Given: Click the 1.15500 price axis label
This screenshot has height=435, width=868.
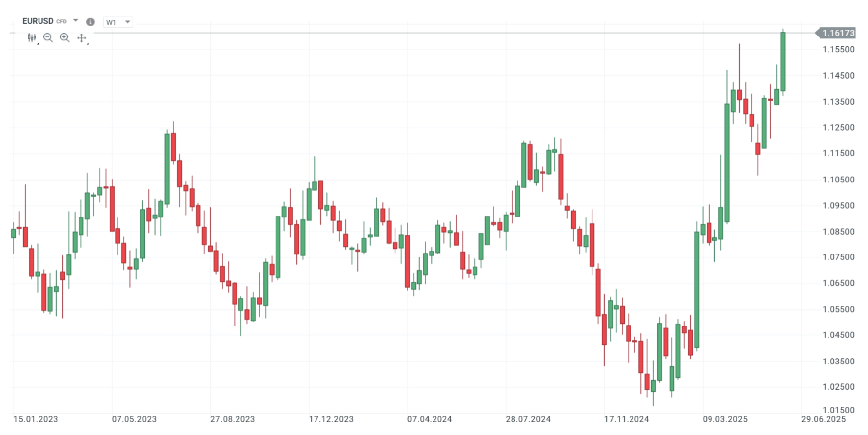Looking at the screenshot, I should pyautogui.click(x=838, y=49).
